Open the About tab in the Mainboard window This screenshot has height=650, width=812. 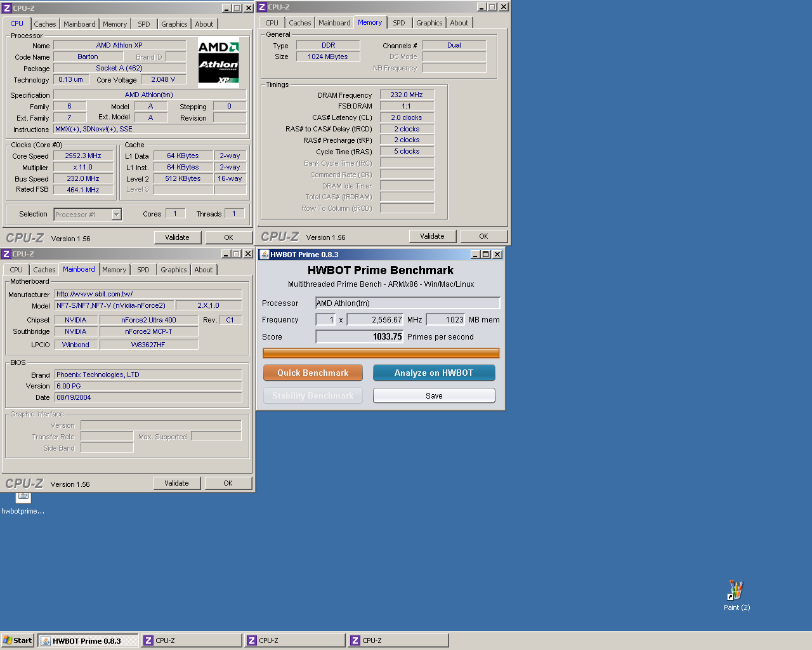point(204,270)
